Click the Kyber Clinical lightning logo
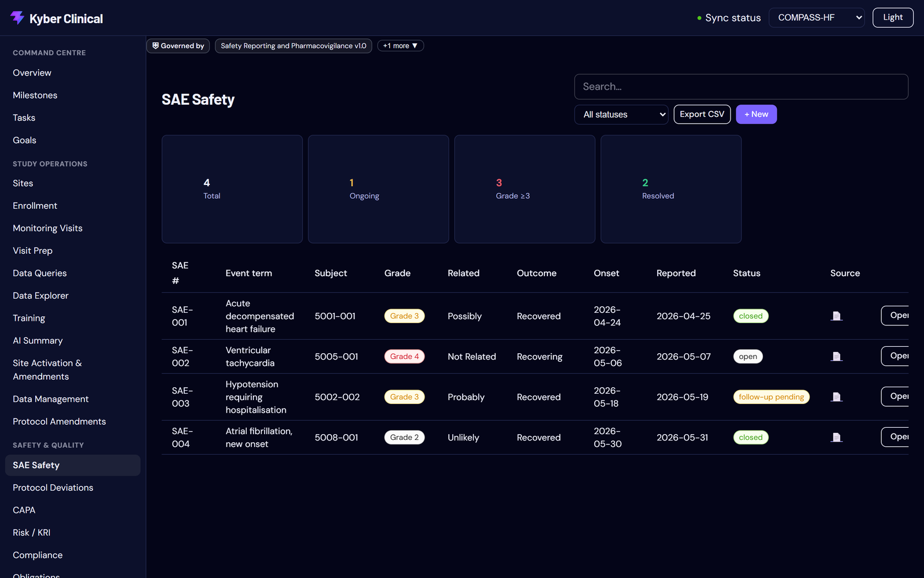Screen dimensions: 924x578 pyautogui.click(x=17, y=18)
